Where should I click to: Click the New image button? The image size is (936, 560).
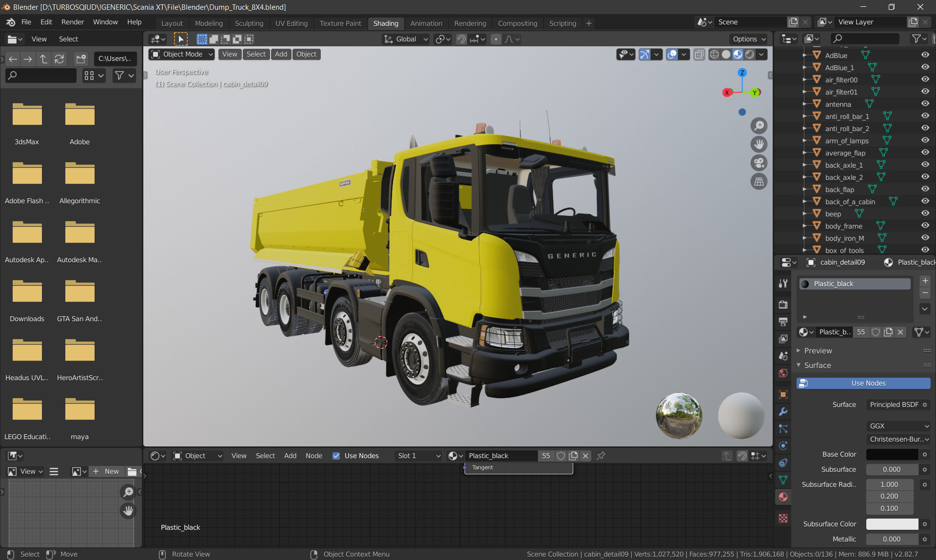point(106,471)
